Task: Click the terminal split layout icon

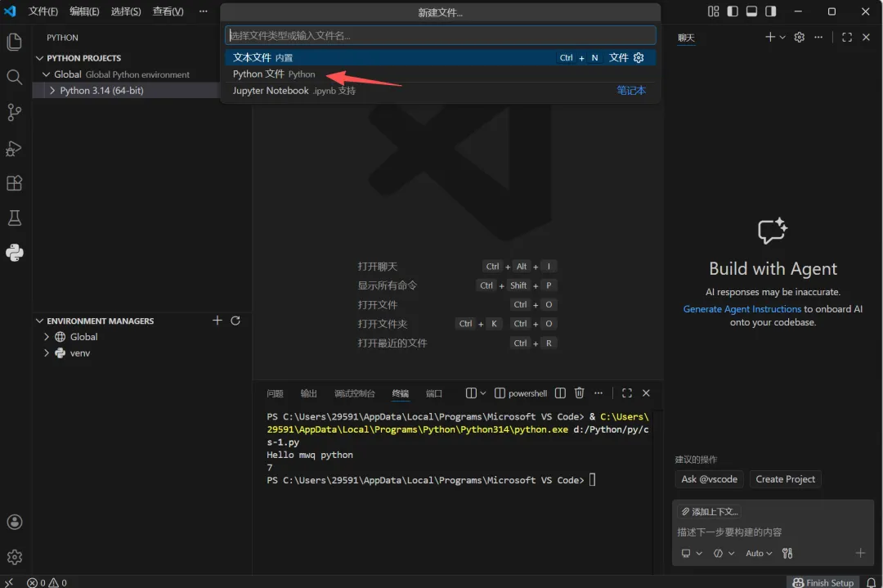Action: click(x=471, y=393)
